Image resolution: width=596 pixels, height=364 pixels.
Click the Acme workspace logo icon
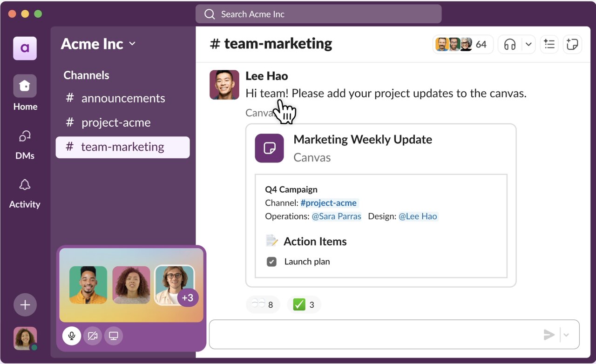coord(25,48)
